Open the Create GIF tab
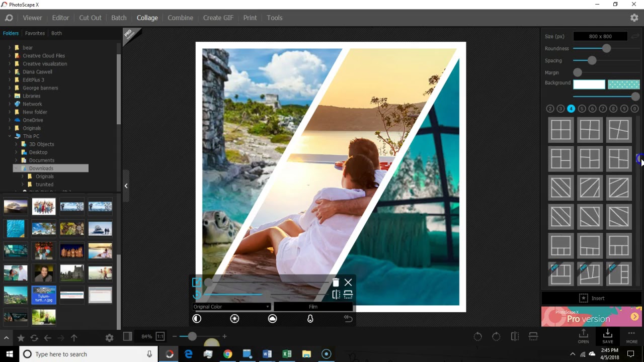644x362 pixels. tap(218, 18)
